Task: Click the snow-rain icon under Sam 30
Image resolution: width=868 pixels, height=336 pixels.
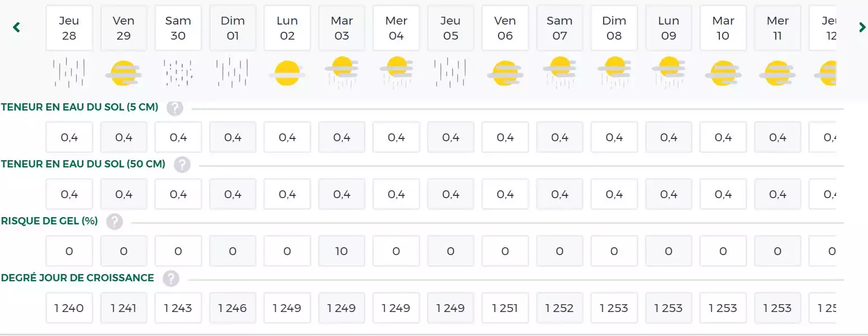Action: coord(178,73)
